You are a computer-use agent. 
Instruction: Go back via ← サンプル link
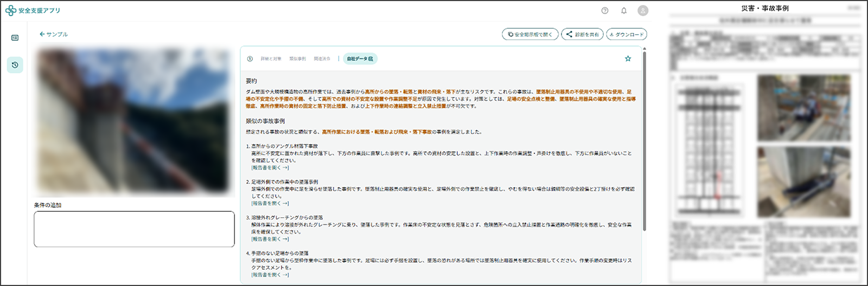click(x=54, y=34)
